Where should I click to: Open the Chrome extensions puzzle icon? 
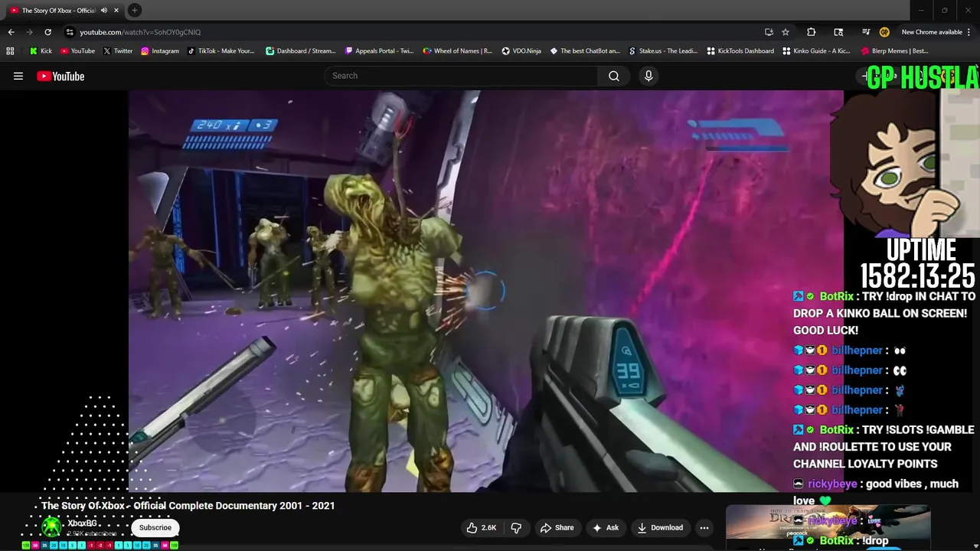pyautogui.click(x=812, y=32)
